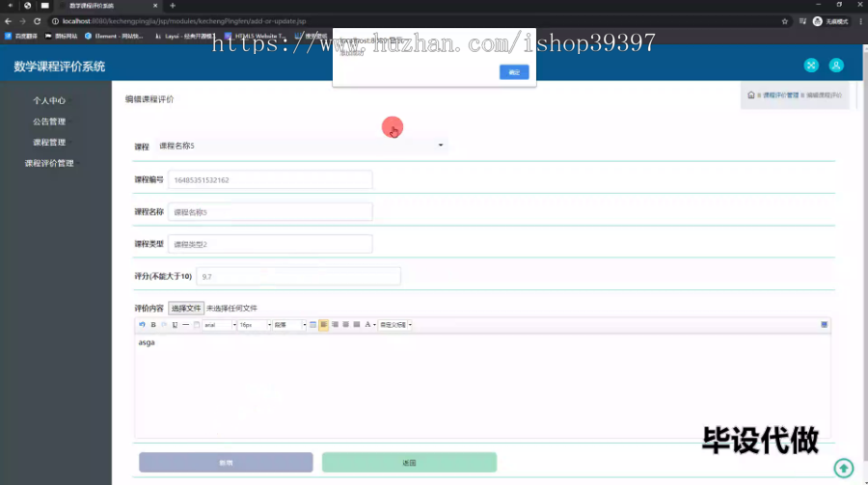Viewport: 868px width, 485px height.
Task: Toggle underline formatting in the editor
Action: coord(175,325)
